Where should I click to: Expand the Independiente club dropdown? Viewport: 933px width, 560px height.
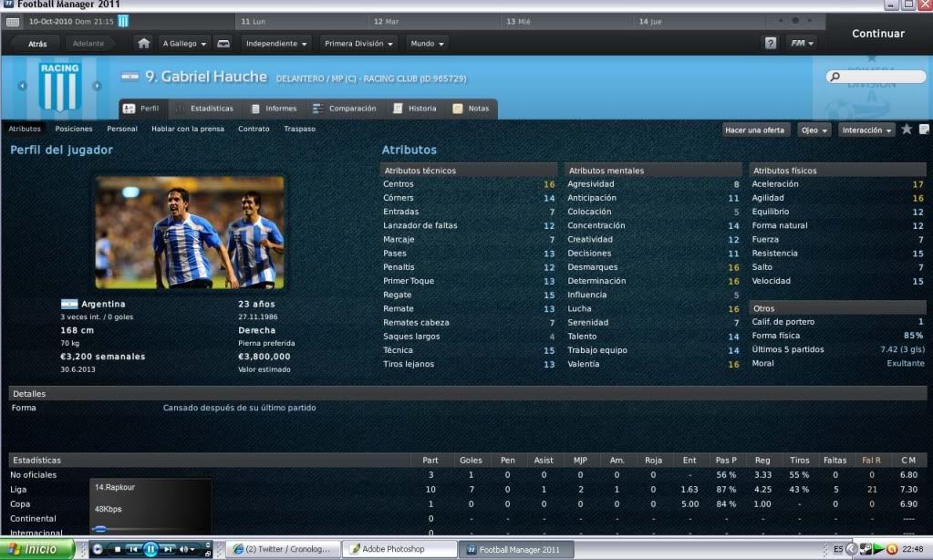[x=276, y=44]
